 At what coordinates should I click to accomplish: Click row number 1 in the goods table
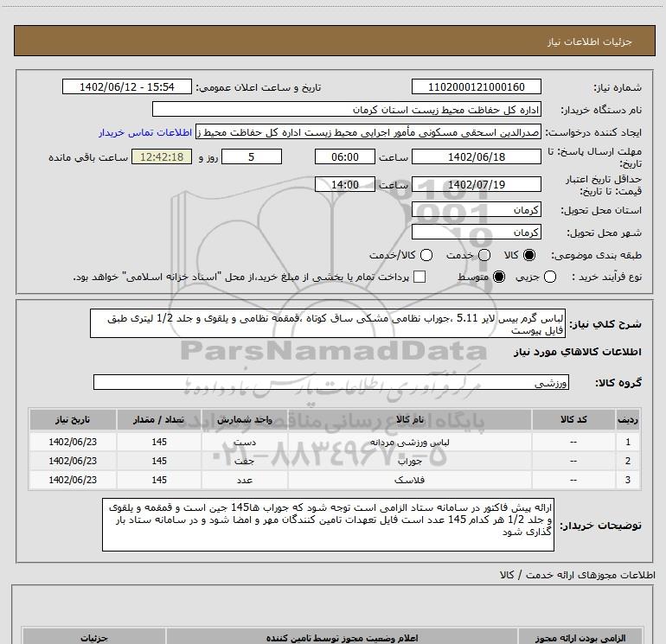[628, 442]
